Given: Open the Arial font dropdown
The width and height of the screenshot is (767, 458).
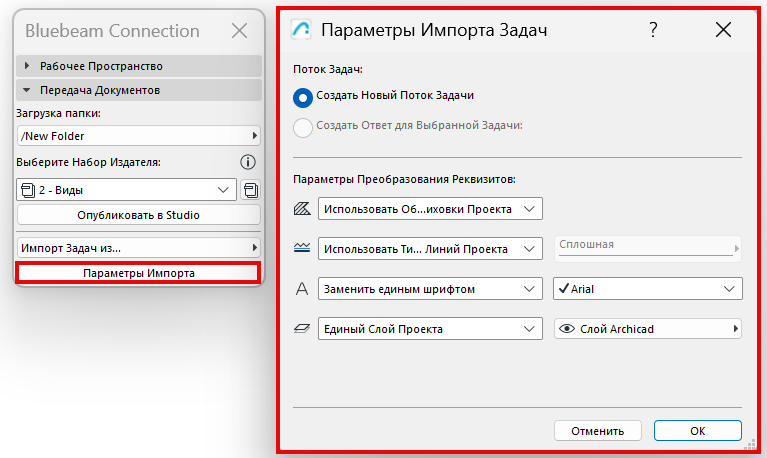Looking at the screenshot, I should 647,289.
